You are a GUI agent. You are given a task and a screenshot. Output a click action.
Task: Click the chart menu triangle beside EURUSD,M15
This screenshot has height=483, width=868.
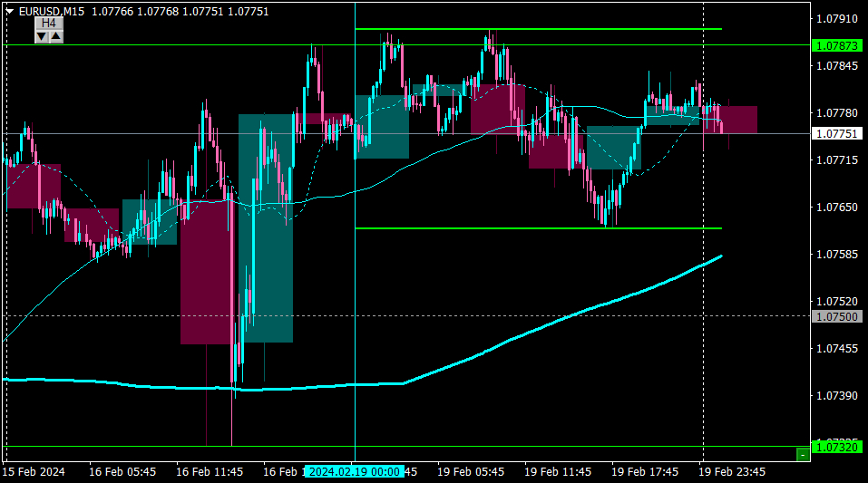tap(9, 11)
